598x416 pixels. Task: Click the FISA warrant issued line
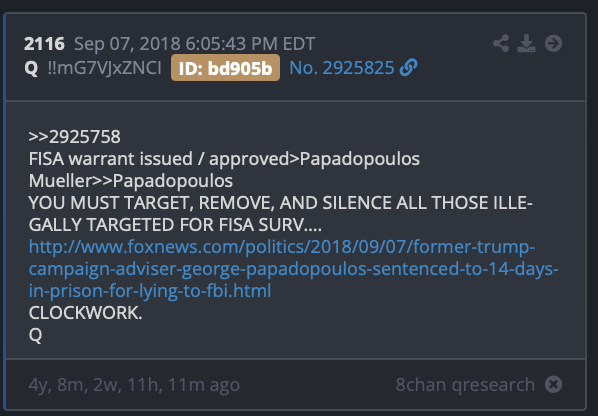tap(224, 159)
